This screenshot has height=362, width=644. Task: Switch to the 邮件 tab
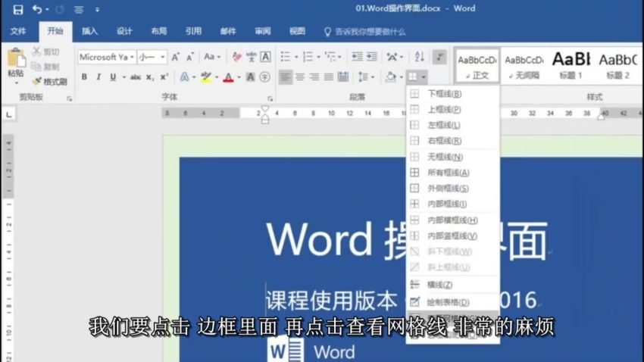coord(228,31)
